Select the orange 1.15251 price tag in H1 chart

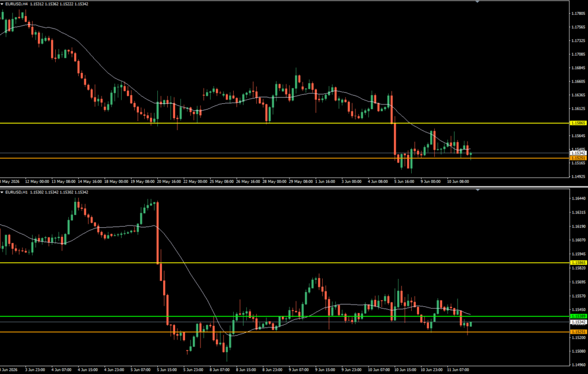coord(578,332)
